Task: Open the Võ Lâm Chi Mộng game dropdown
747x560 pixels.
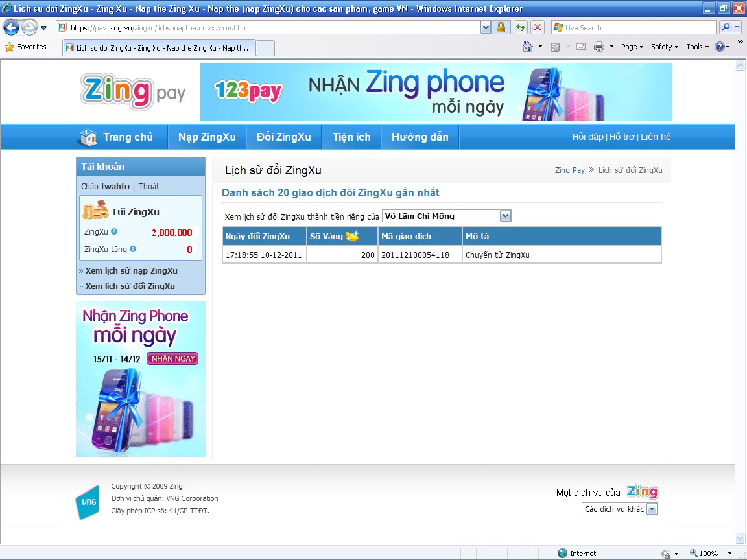Action: click(x=446, y=216)
